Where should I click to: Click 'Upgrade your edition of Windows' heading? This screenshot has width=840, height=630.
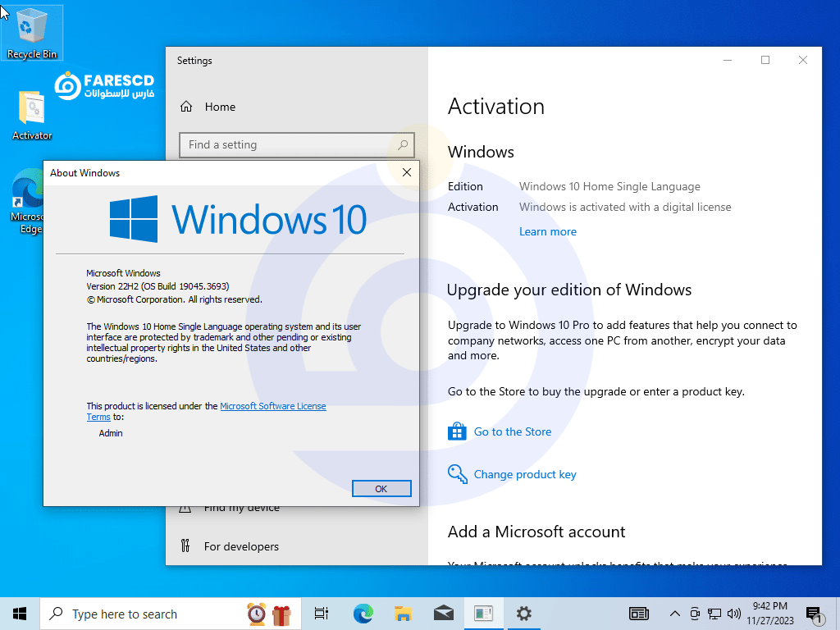pyautogui.click(x=569, y=290)
